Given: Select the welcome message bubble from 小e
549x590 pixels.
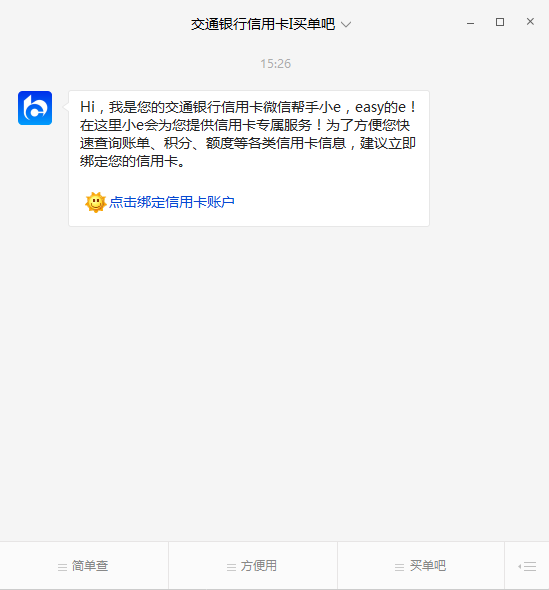Looking at the screenshot, I should [249, 158].
